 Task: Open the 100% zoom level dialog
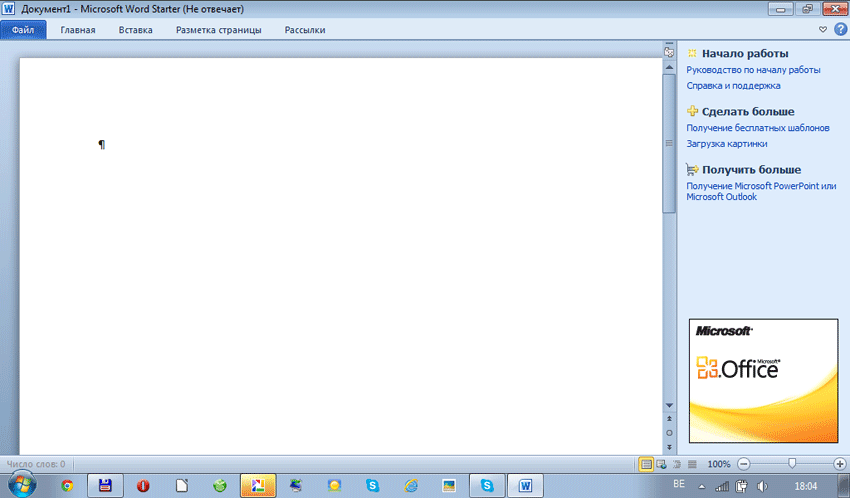[718, 464]
